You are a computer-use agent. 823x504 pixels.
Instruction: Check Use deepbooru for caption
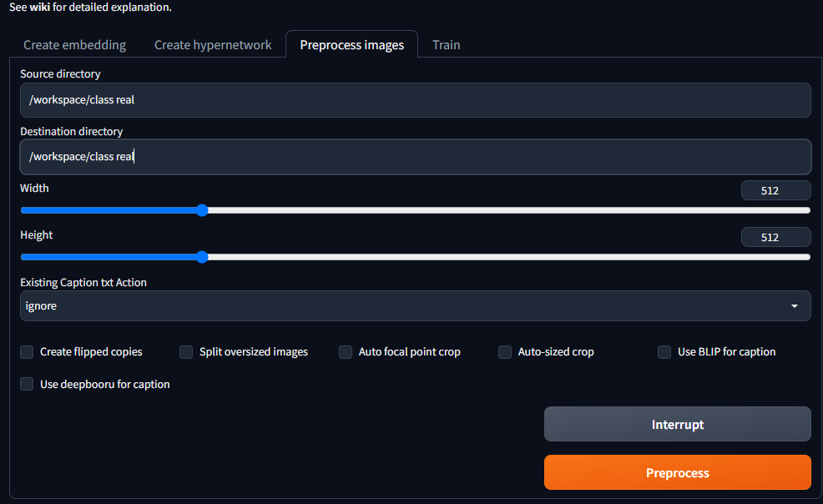click(27, 384)
